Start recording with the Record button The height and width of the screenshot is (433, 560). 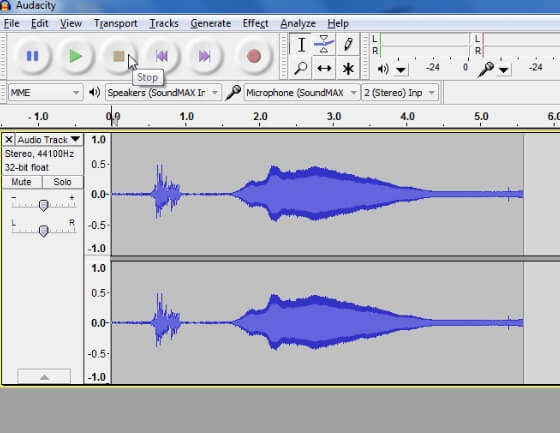254,56
